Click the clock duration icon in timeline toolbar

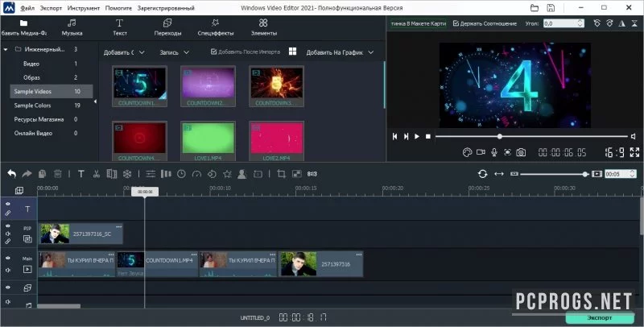[181, 174]
